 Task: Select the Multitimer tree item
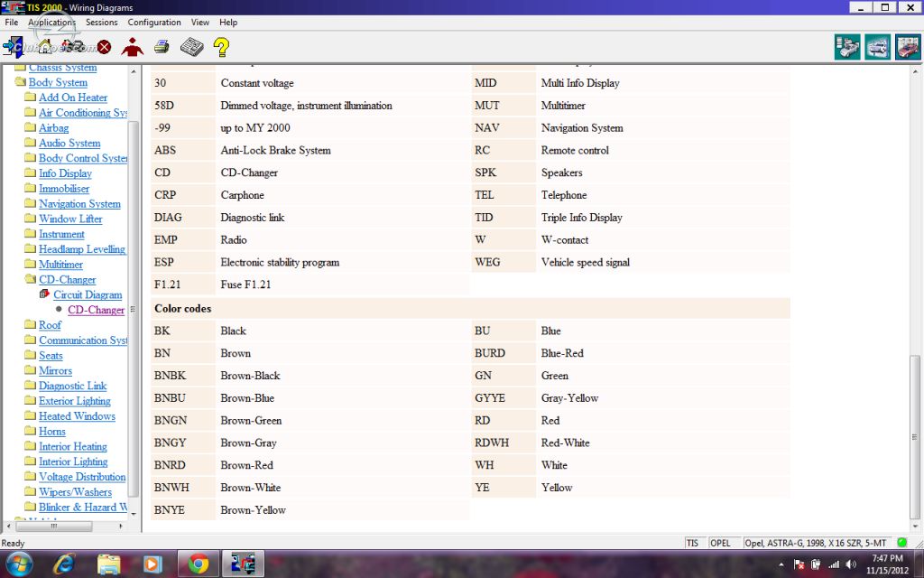[60, 265]
